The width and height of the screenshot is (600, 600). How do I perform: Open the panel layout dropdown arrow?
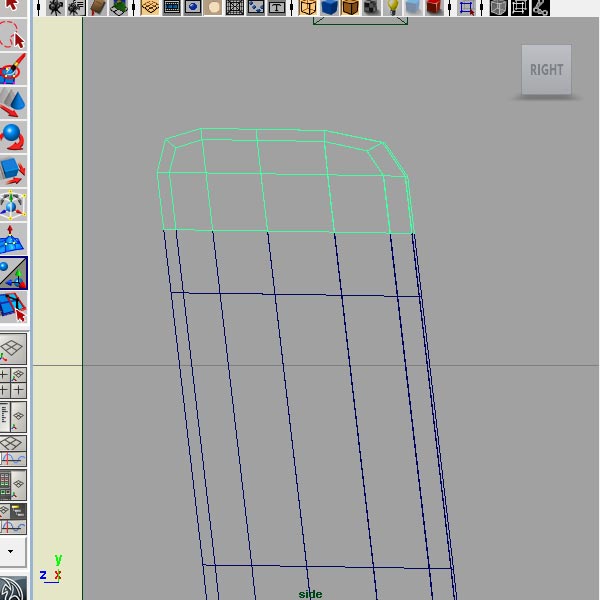[13, 551]
